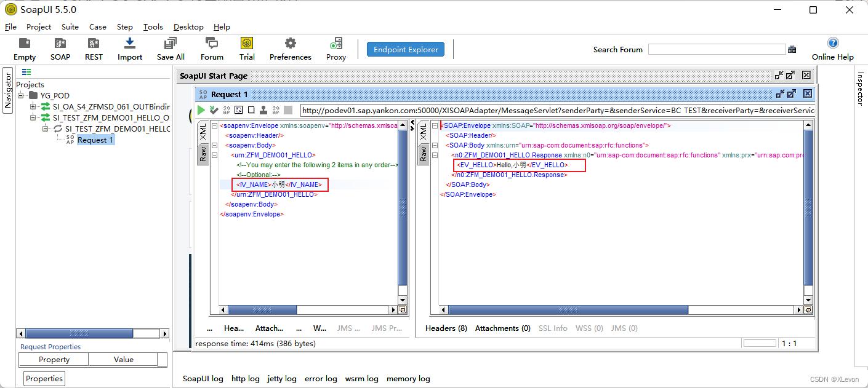The height and width of the screenshot is (388, 868).
Task: Click response XML horizontal scrollbar
Action: click(621, 310)
